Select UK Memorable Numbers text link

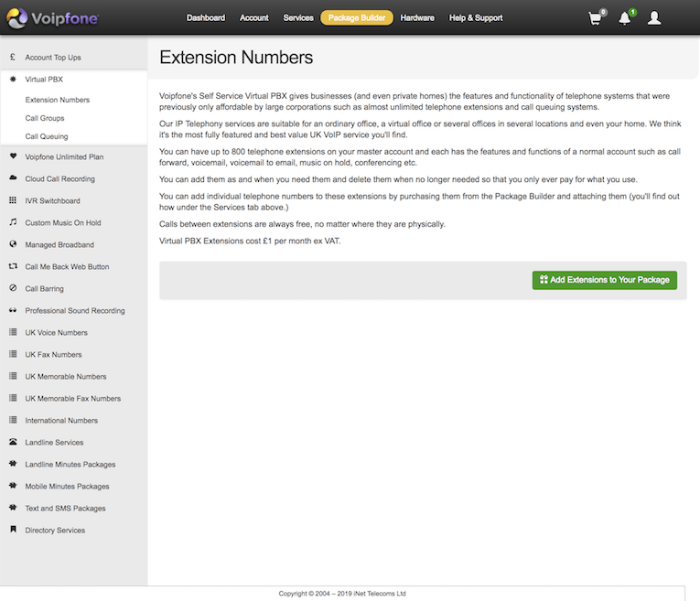pos(66,377)
